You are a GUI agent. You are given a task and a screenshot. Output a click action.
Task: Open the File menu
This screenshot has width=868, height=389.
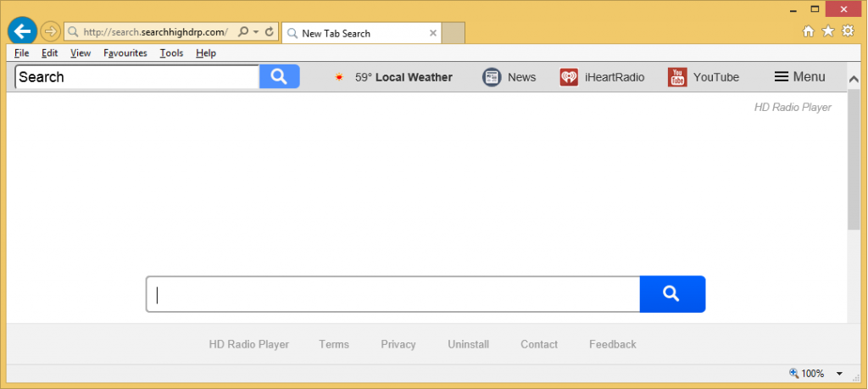coord(21,53)
